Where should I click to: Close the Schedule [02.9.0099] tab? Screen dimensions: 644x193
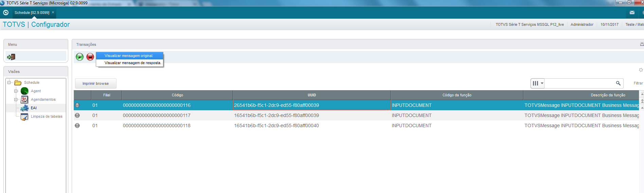[x=53, y=12]
